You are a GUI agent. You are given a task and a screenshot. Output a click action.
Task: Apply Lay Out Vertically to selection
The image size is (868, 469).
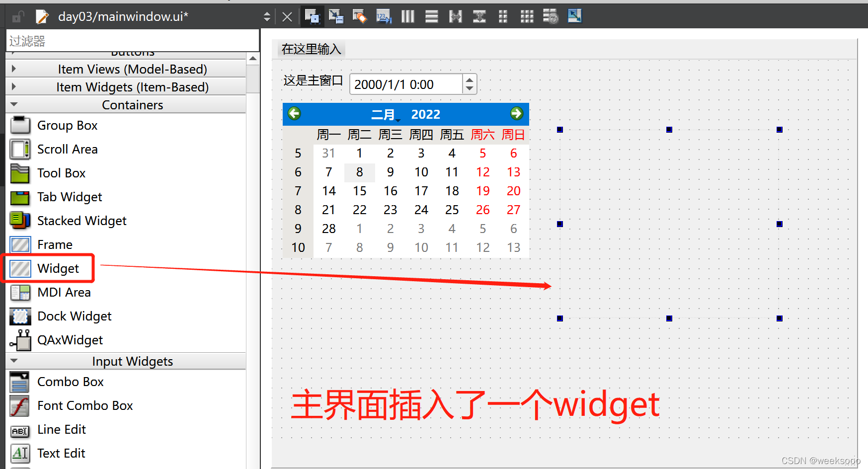pos(431,16)
